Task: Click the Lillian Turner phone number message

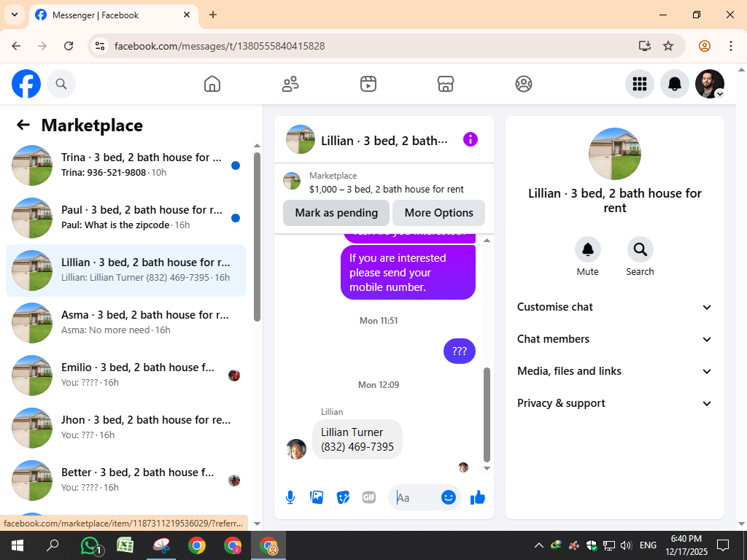Action: 357,440
